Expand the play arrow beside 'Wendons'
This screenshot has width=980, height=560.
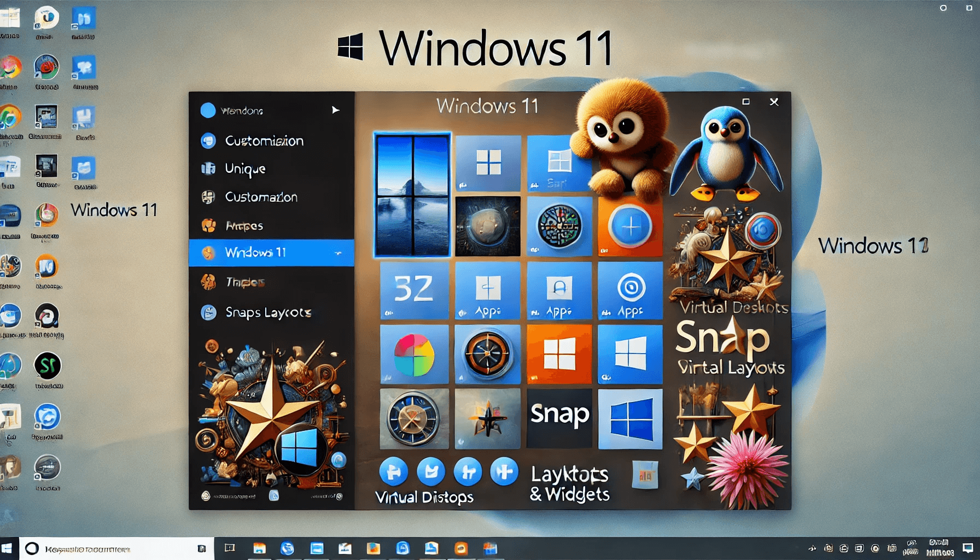tap(335, 110)
